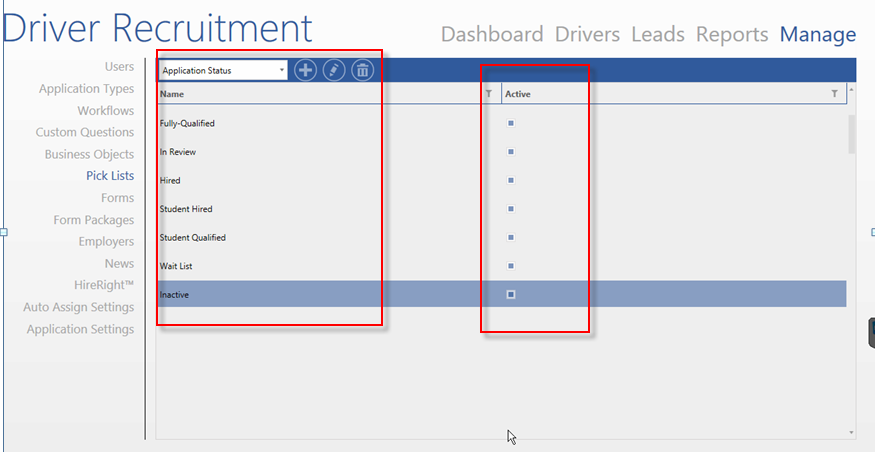Toggle Active checkbox for Fully-Qualified
The image size is (875, 452).
tap(511, 123)
